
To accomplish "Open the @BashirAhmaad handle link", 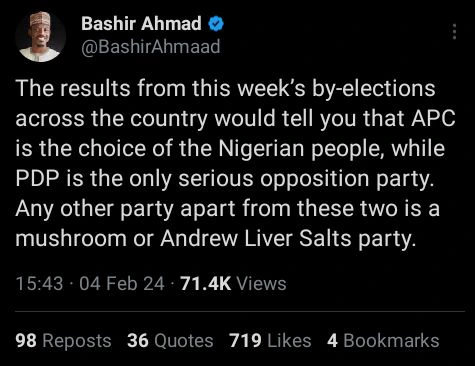I will click(151, 46).
